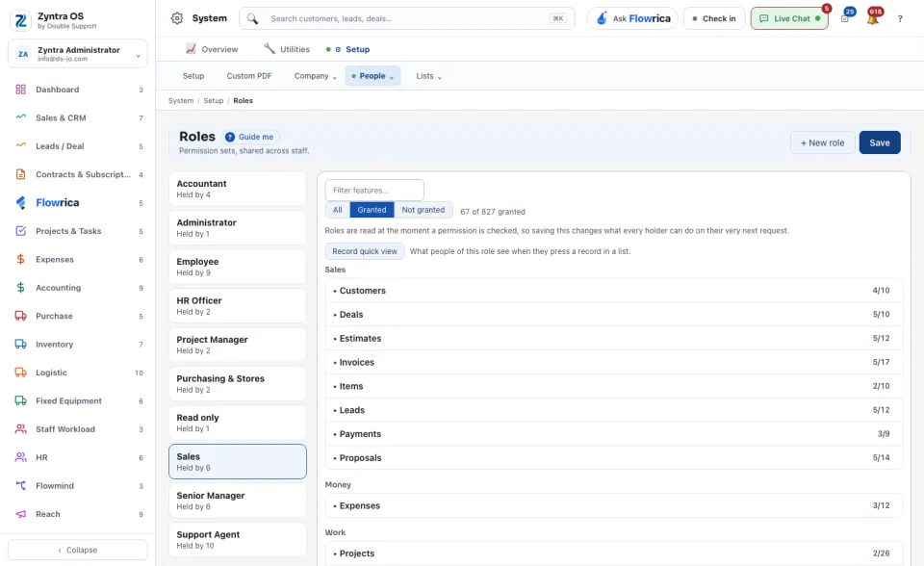Click the Guide me button
924x566 pixels.
tap(250, 137)
